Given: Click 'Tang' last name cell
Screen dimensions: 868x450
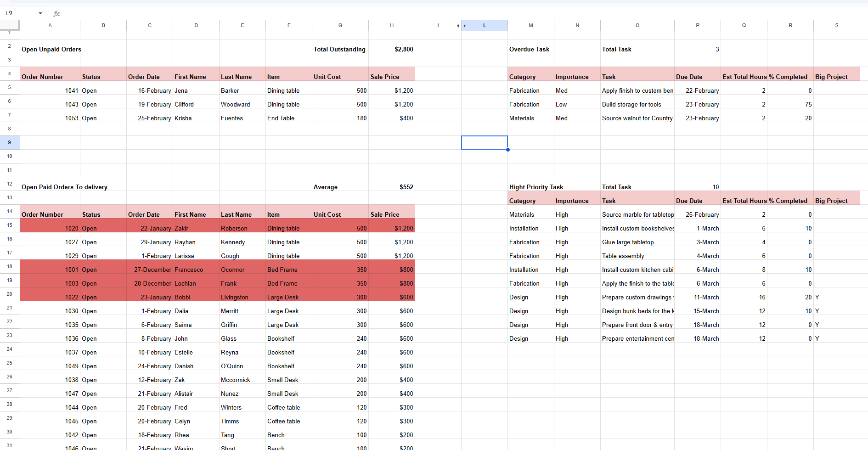Looking at the screenshot, I should pos(242,432).
